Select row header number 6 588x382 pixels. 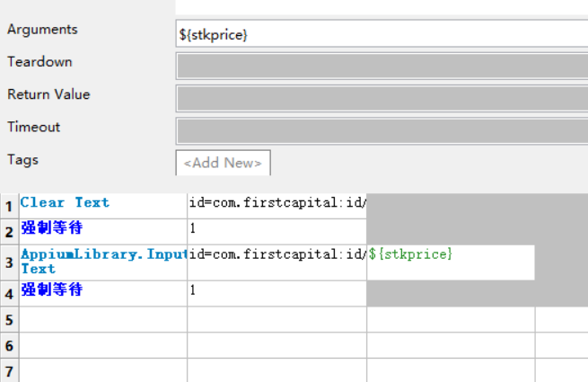(x=9, y=345)
